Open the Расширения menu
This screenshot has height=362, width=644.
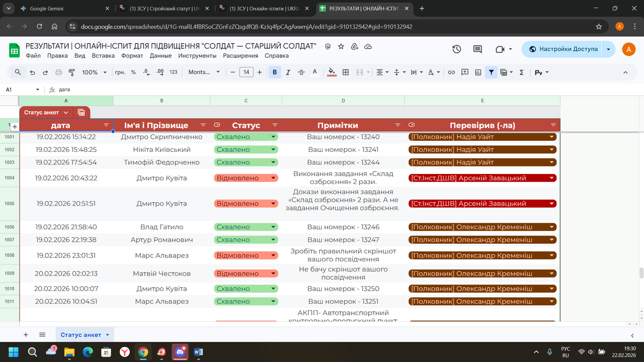pos(240,56)
